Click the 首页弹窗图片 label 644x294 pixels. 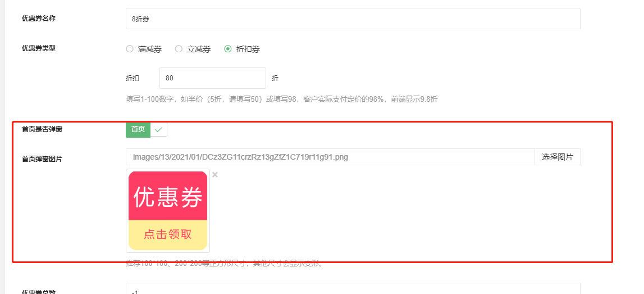click(x=42, y=159)
